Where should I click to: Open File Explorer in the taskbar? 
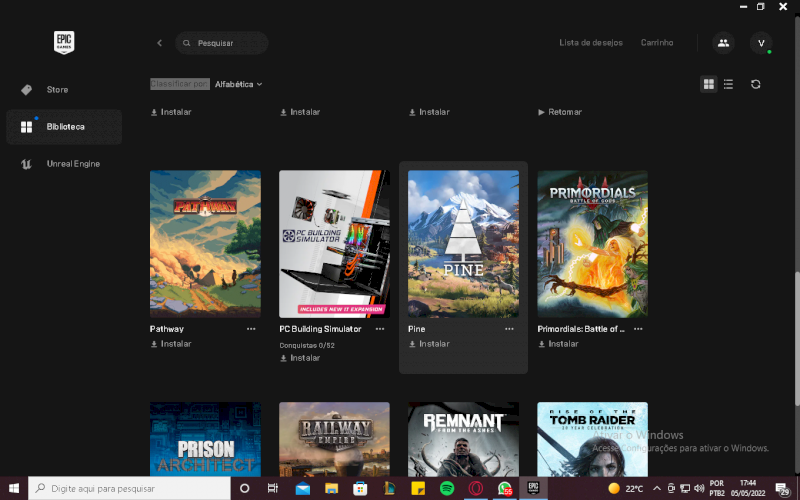tap(332, 488)
